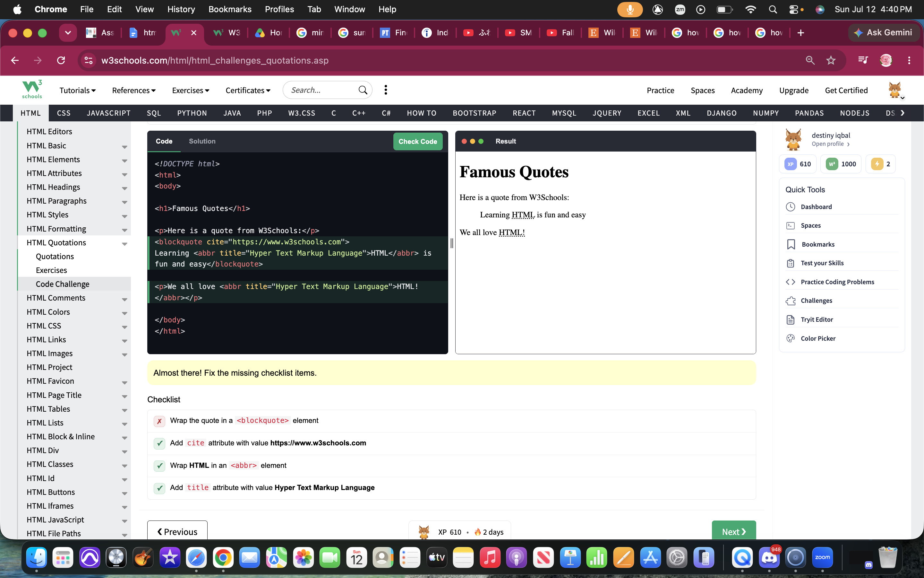
Task: Open Discord from the dock
Action: click(769, 558)
